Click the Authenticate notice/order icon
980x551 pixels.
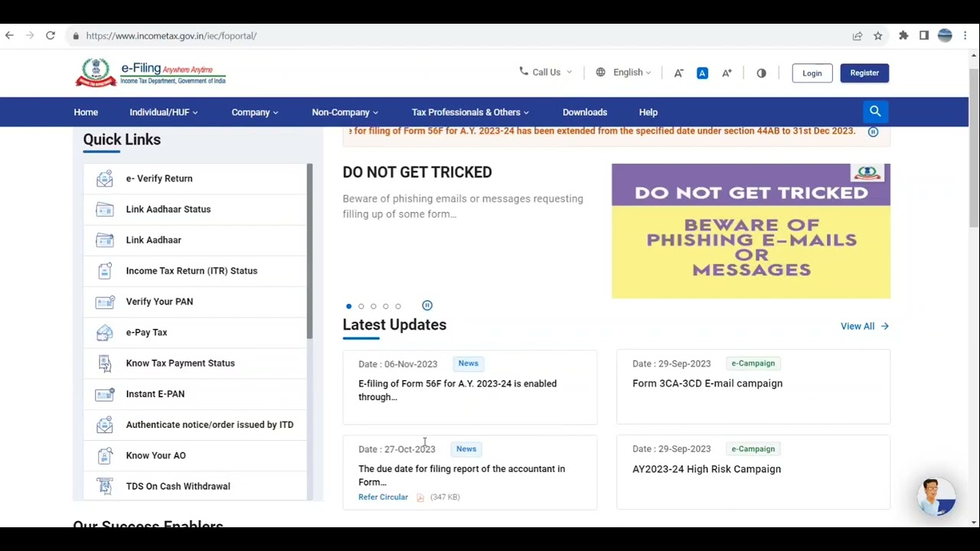(x=105, y=425)
